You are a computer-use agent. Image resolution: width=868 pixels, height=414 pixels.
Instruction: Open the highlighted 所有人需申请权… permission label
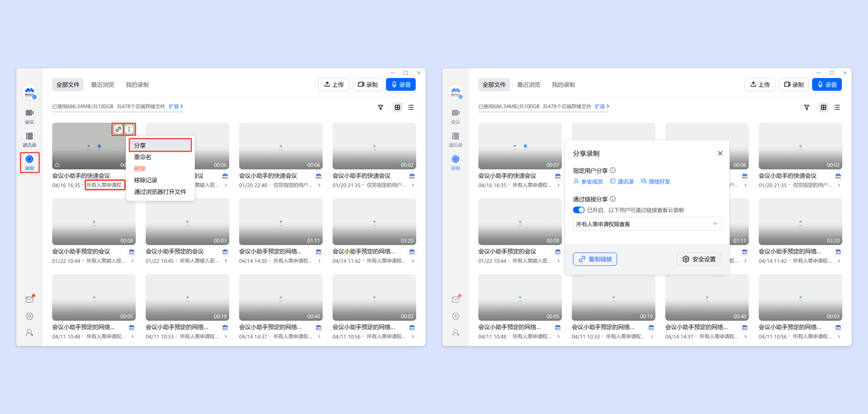[x=105, y=185]
